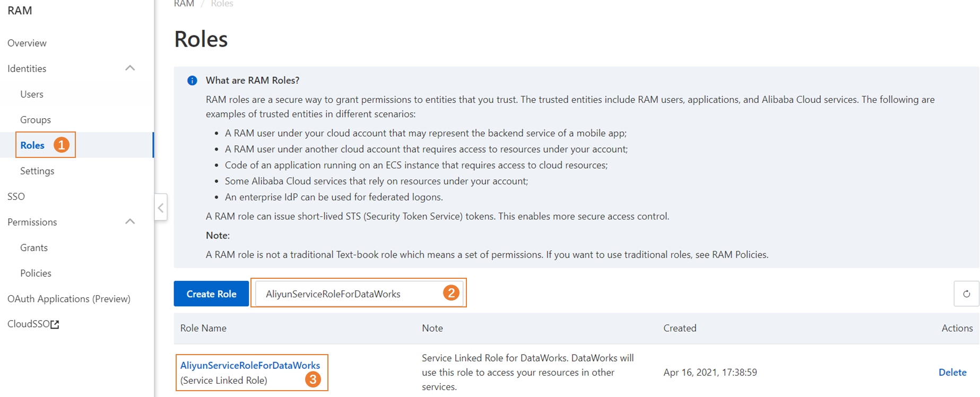Open the SSO page

(x=16, y=196)
